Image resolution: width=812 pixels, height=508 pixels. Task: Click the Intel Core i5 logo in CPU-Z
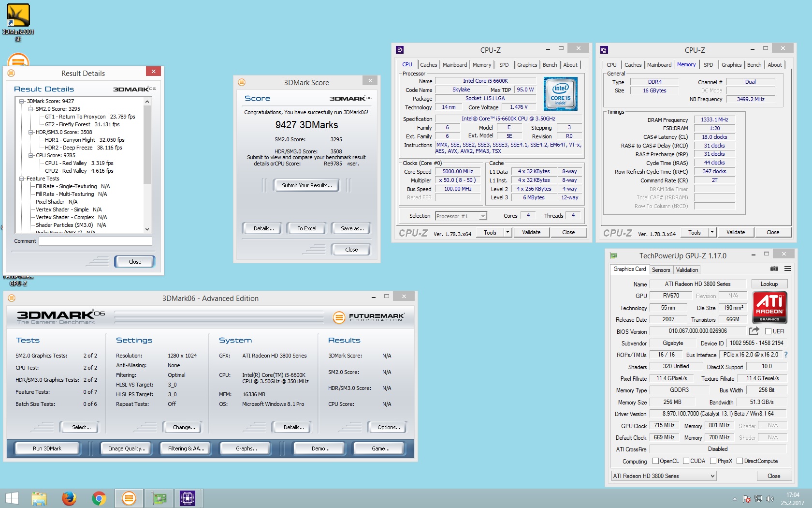561,94
